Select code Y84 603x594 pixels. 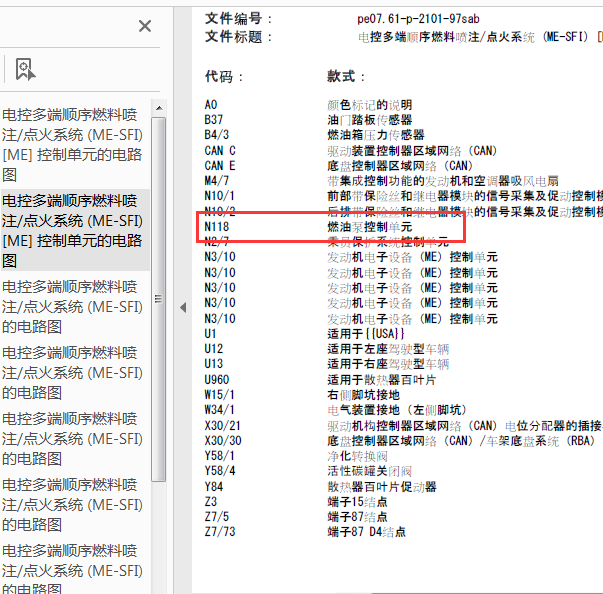pyautogui.click(x=213, y=487)
